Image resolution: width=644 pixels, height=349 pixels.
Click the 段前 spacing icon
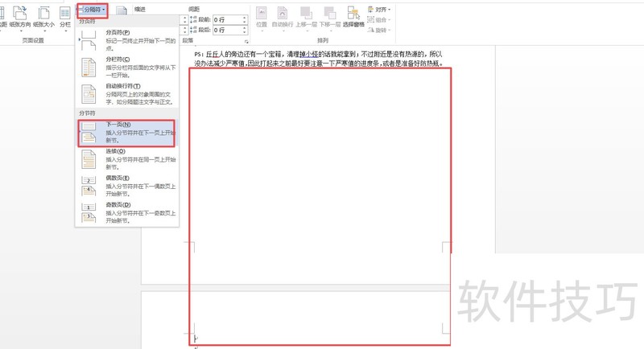[x=193, y=19]
